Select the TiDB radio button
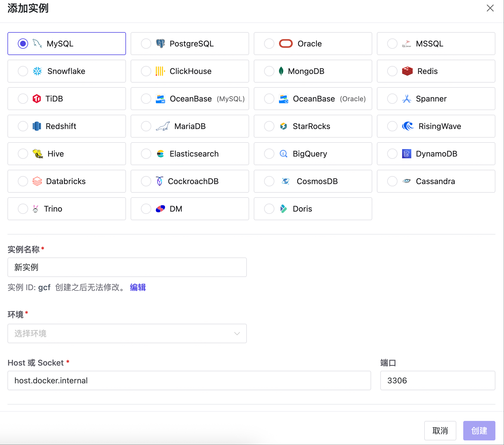The width and height of the screenshot is (504, 445). coord(23,99)
